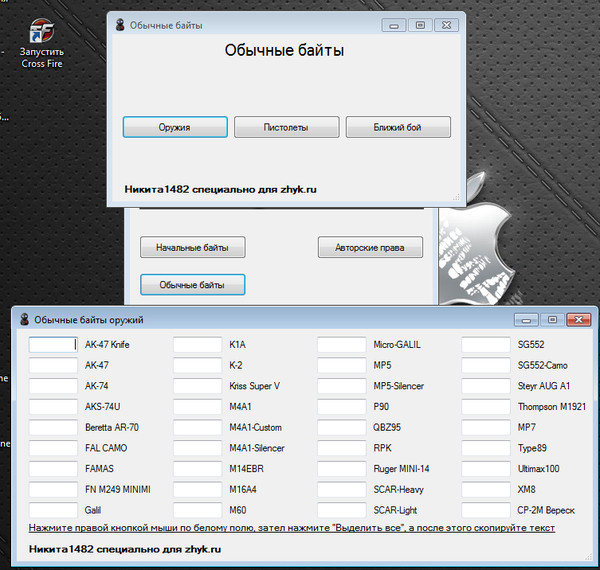Close the Обычные байты оружий window

576,319
